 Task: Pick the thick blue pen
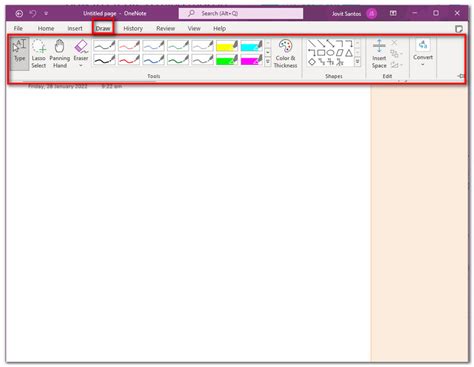point(154,60)
